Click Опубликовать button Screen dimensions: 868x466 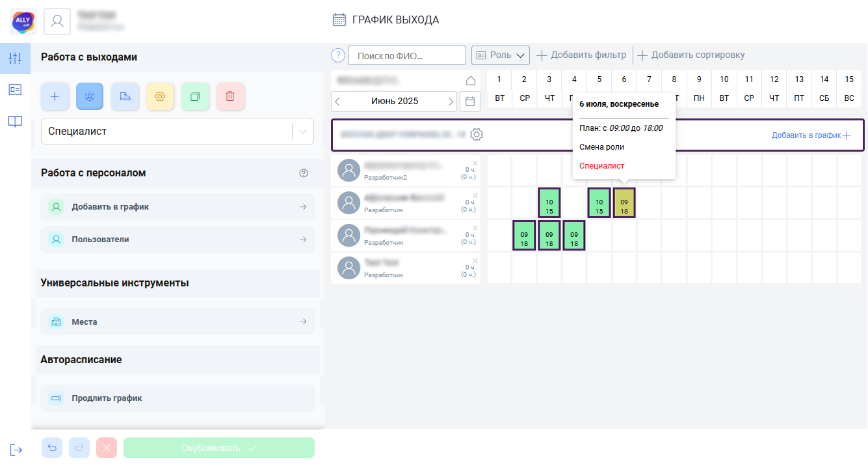pyautogui.click(x=219, y=448)
